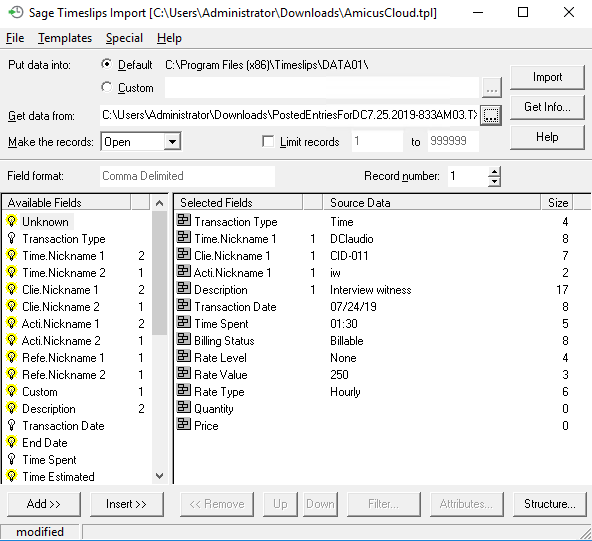Click the field icon next to Billing Status
Image resolution: width=592 pixels, height=541 pixels.
184,339
